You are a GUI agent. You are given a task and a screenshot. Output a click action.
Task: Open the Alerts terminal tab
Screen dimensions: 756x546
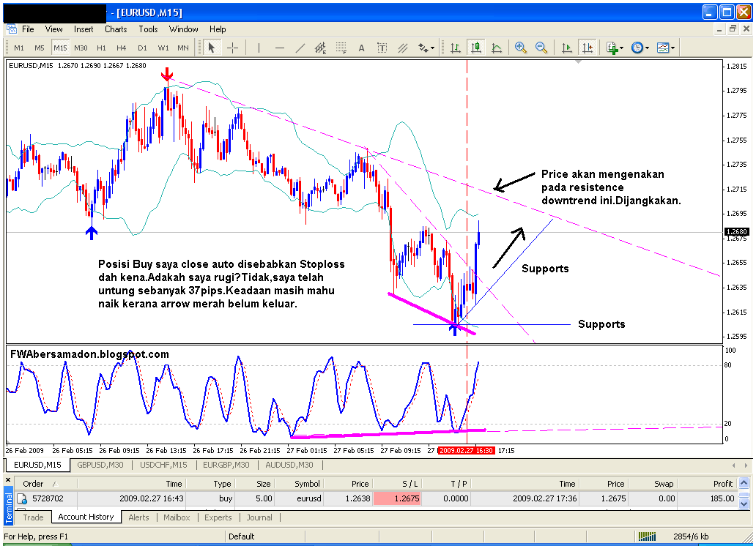point(139,517)
